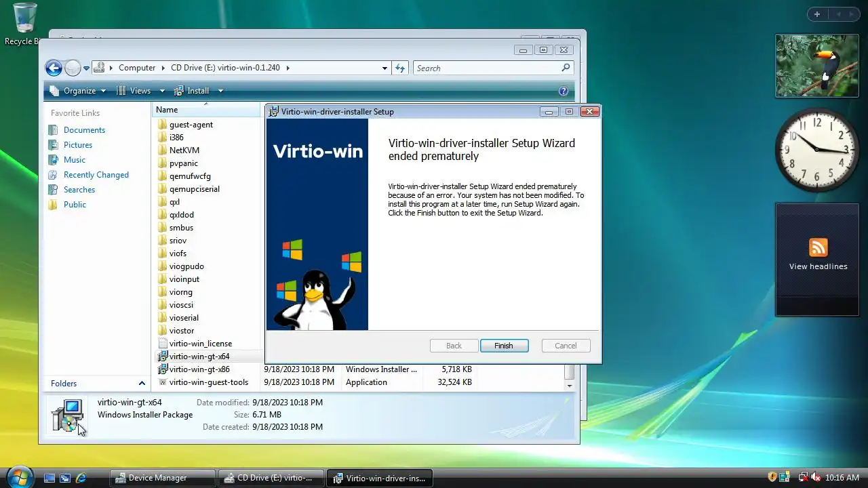Click the Documents favorite link icon

[x=54, y=130]
